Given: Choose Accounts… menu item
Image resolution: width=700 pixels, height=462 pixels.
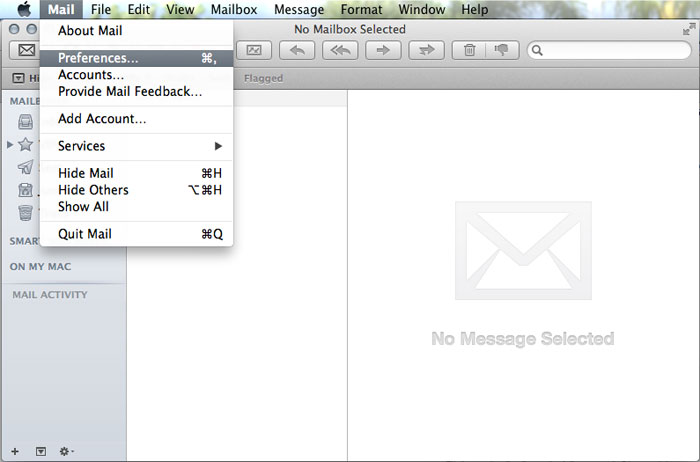Looking at the screenshot, I should point(136,75).
